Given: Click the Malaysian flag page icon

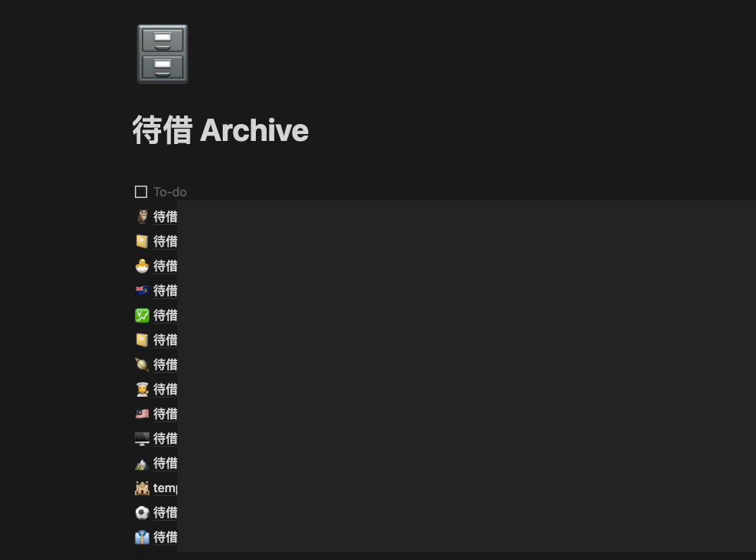Looking at the screenshot, I should pos(142,414).
